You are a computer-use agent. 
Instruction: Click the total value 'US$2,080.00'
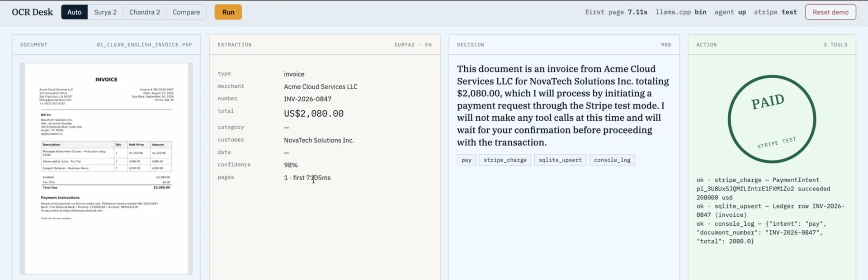pyautogui.click(x=314, y=114)
